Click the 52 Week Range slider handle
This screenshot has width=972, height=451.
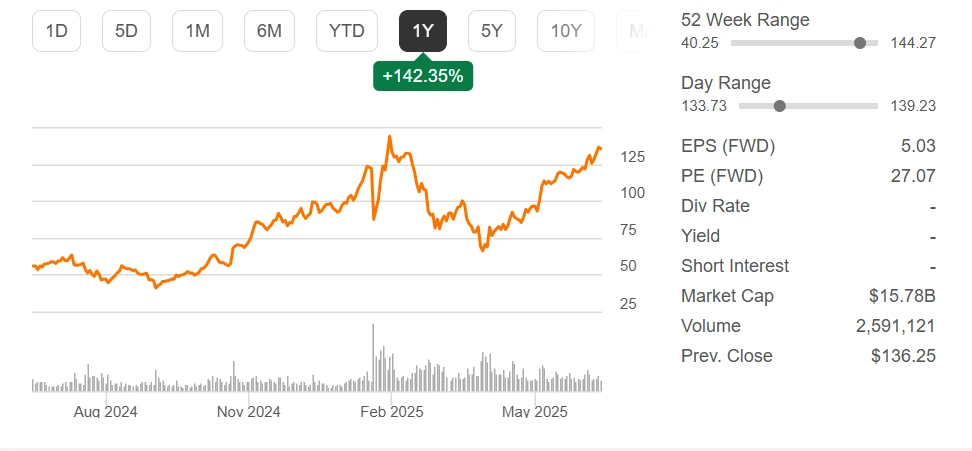[x=860, y=43]
